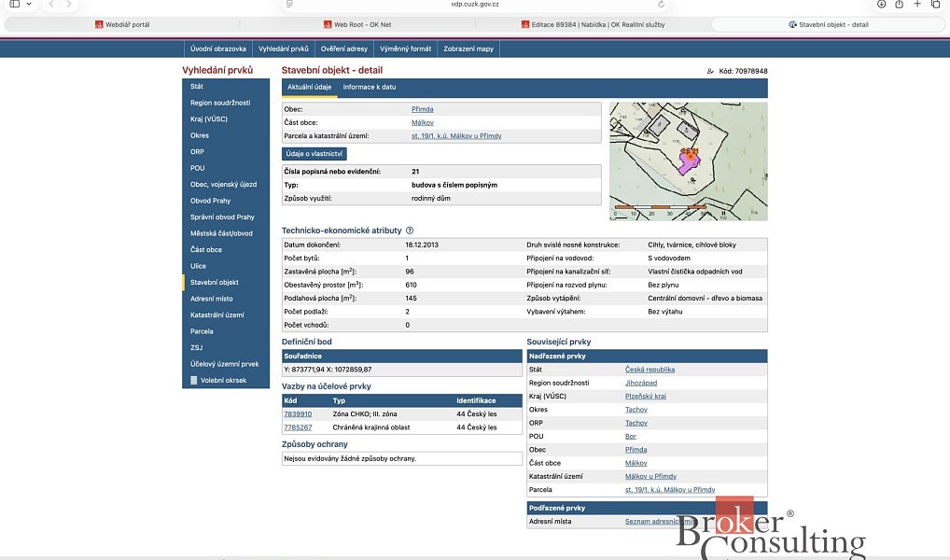
Task: Open Zobrazení mapy in the navigation bar
Action: (x=468, y=49)
